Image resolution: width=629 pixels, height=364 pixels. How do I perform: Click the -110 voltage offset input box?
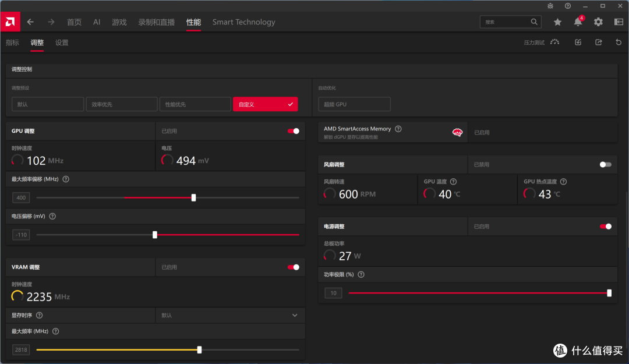pyautogui.click(x=21, y=235)
